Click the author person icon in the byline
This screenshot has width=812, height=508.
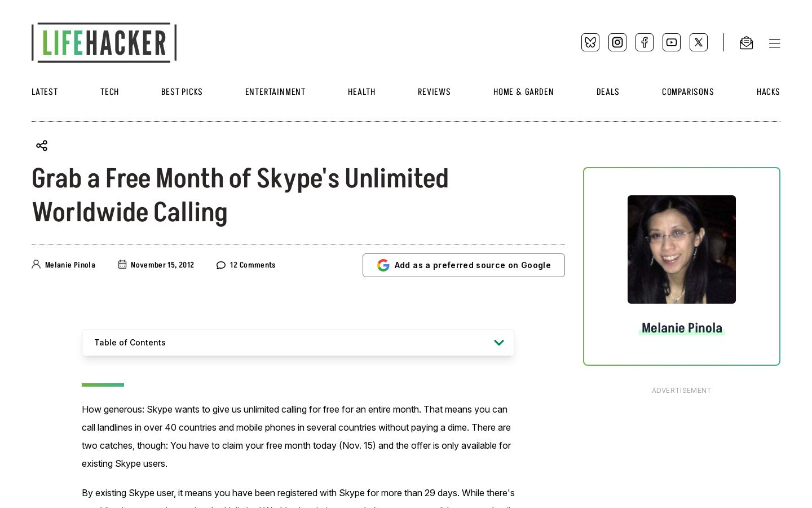click(x=36, y=264)
